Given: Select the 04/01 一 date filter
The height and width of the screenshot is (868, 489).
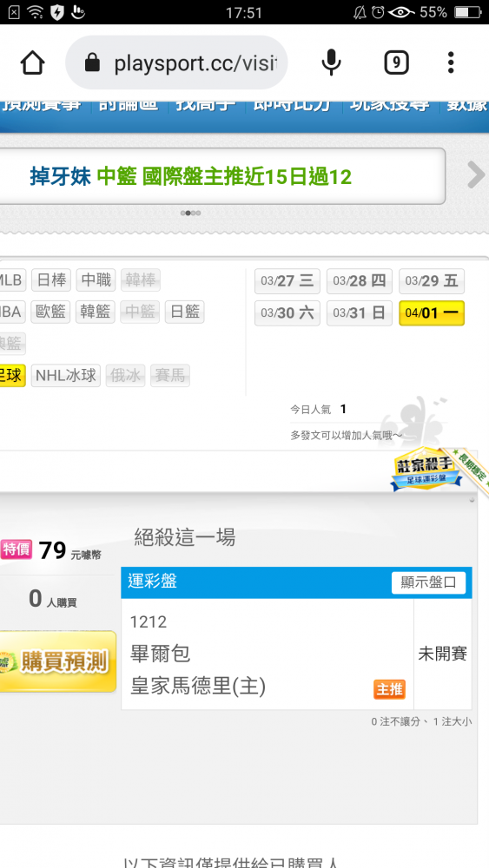Looking at the screenshot, I should pos(432,312).
